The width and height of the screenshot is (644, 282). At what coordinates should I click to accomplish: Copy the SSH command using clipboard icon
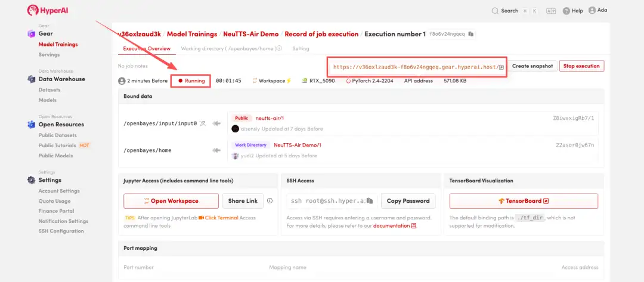tap(370, 201)
